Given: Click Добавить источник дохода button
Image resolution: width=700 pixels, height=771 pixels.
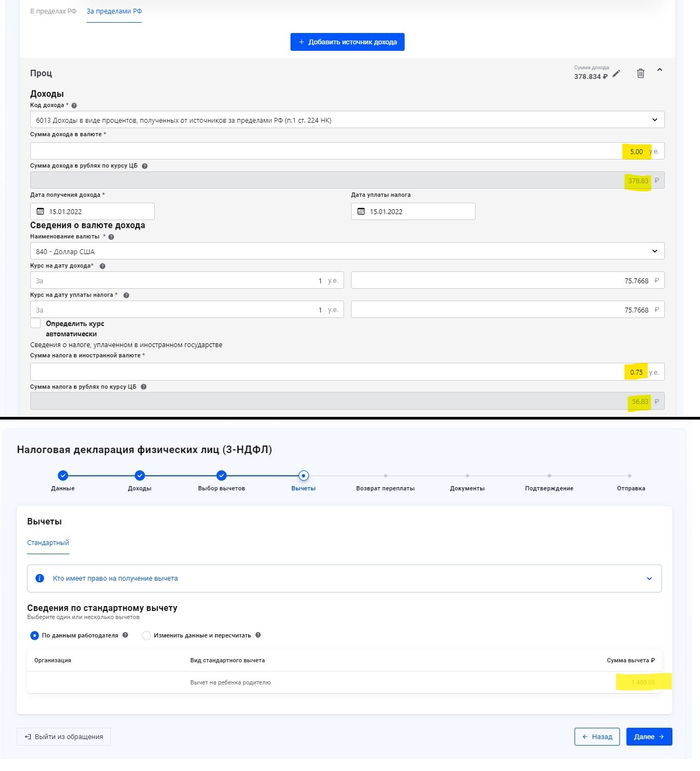Looking at the screenshot, I should pos(347,42).
